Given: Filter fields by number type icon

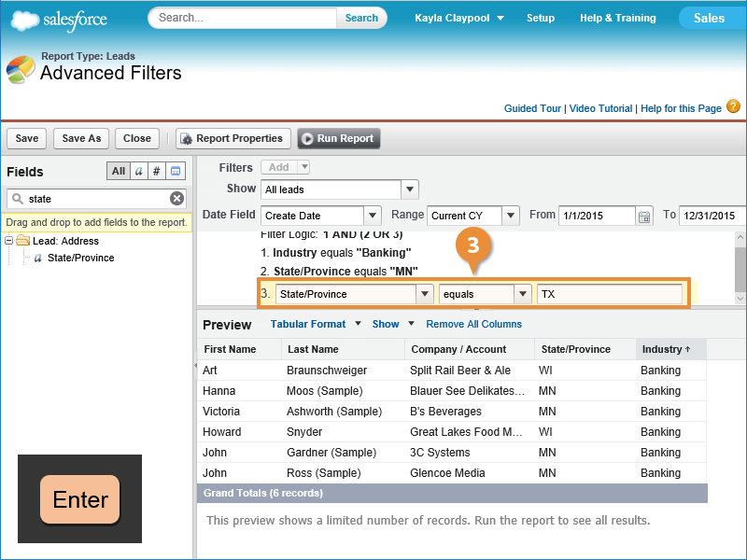Looking at the screenshot, I should (157, 171).
